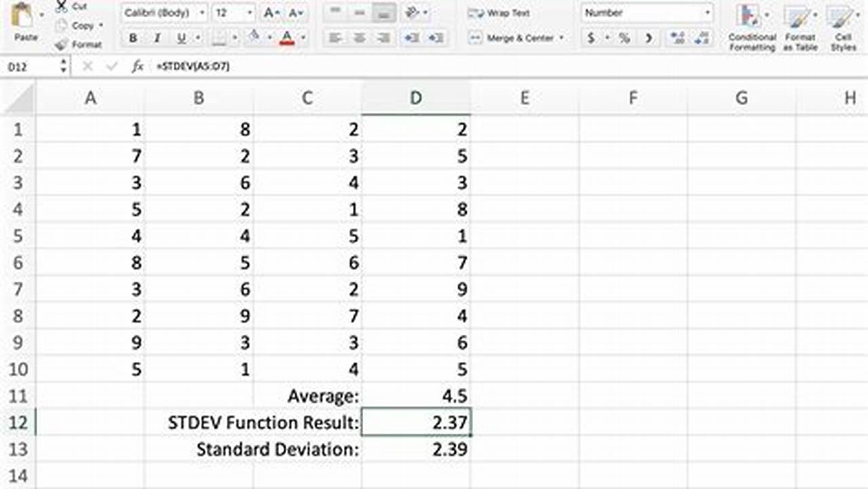Open the Paste options arrow

(43, 14)
